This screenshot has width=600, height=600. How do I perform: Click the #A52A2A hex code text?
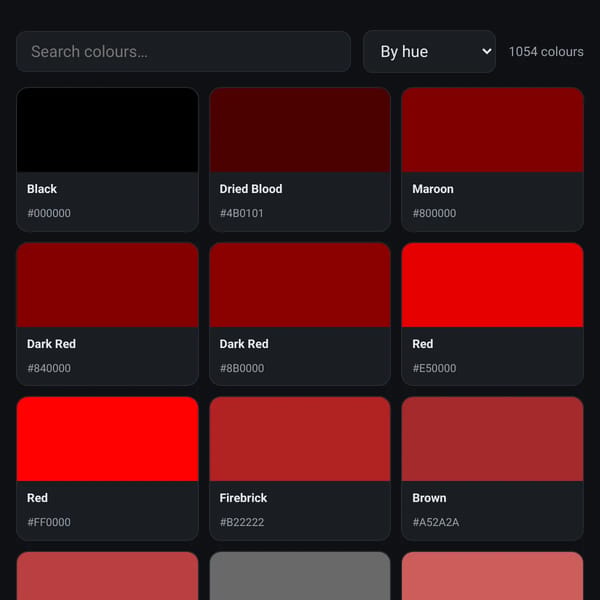tap(436, 522)
